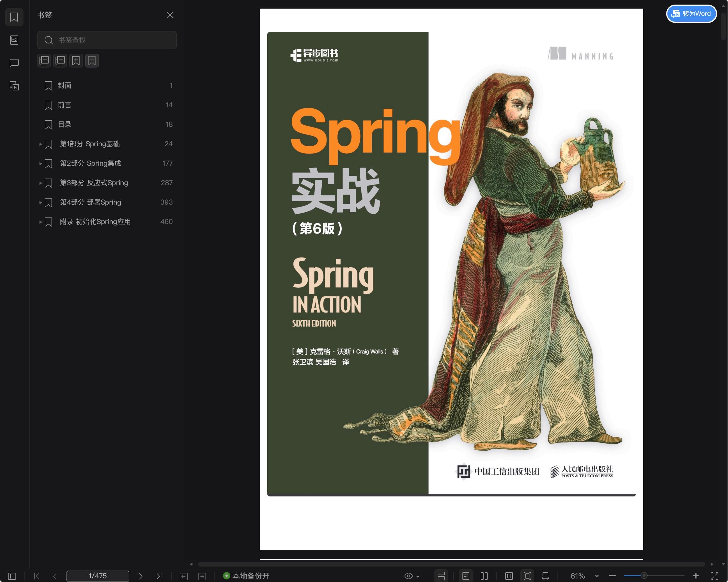This screenshot has height=582, width=728.
Task: Delete bookmark icon
Action: click(92, 61)
